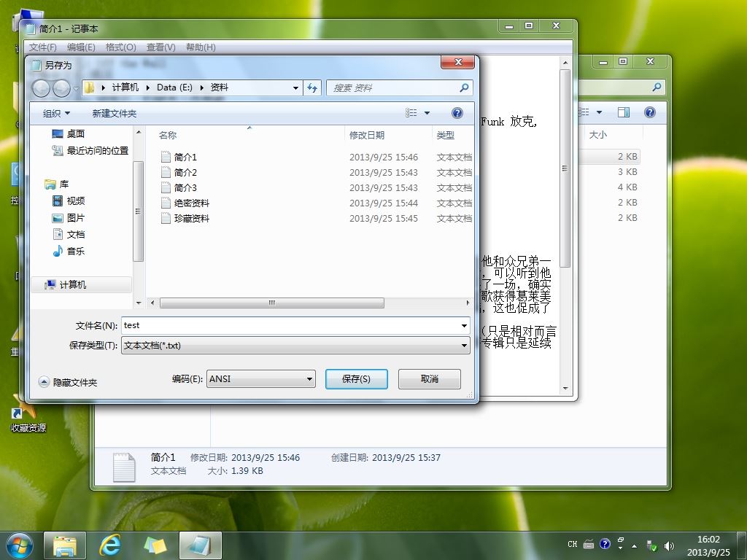Expand address bar history dropdown

tap(295, 87)
